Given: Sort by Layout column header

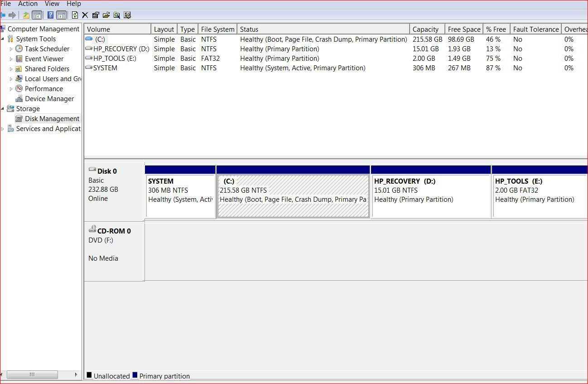Looking at the screenshot, I should click(x=164, y=29).
